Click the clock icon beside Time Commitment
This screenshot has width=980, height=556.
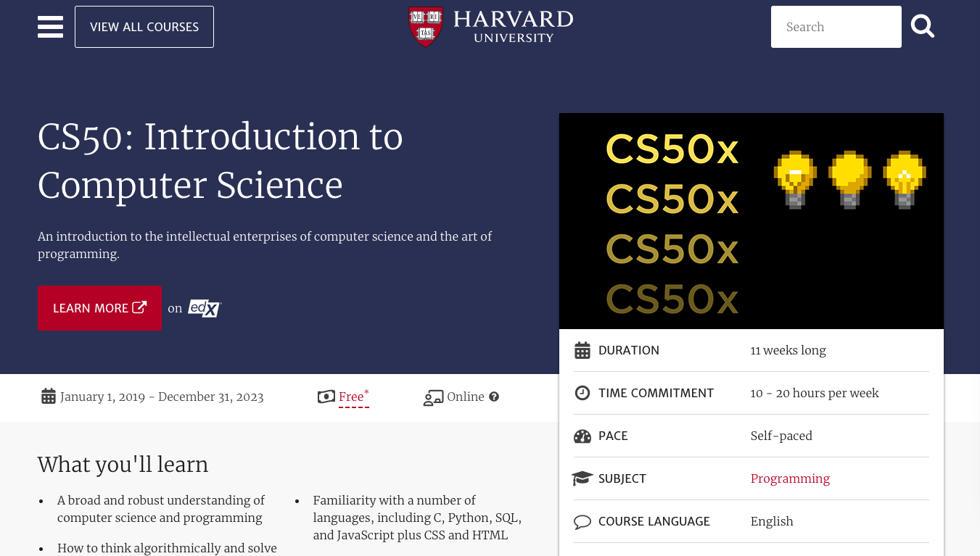pos(582,393)
